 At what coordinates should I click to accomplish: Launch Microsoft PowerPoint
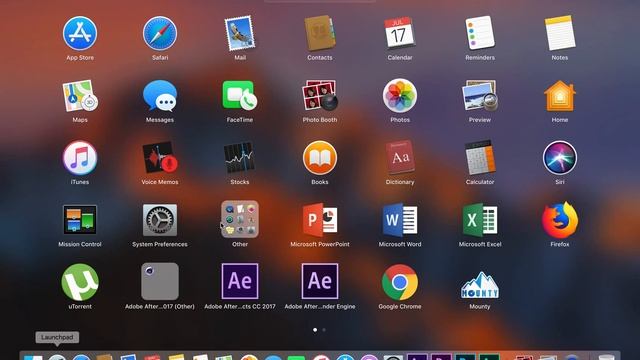point(320,220)
